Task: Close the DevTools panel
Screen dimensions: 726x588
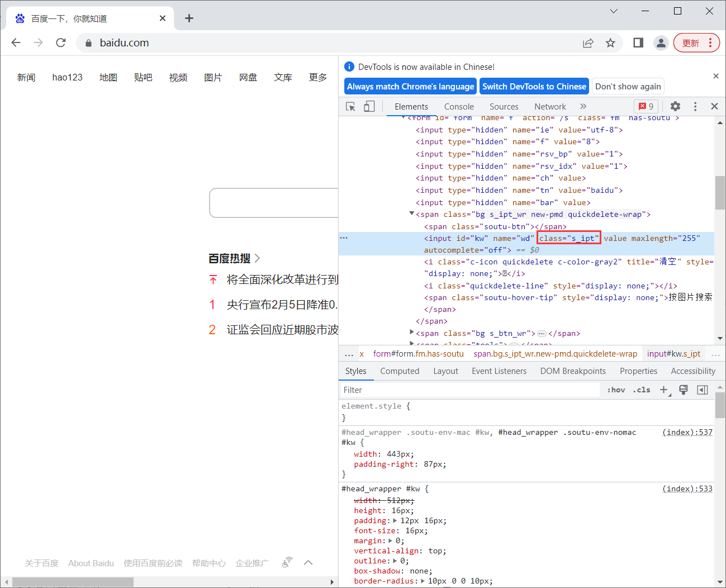Action: [714, 106]
